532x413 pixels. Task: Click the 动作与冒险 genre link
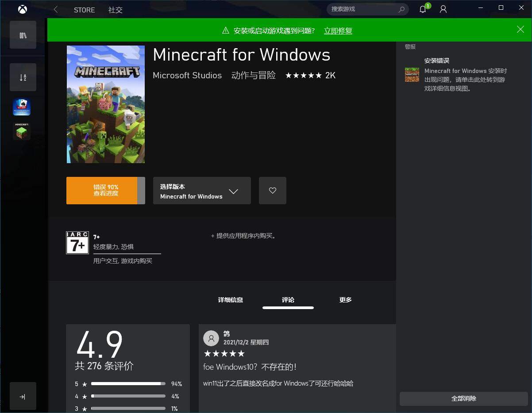[x=254, y=75]
